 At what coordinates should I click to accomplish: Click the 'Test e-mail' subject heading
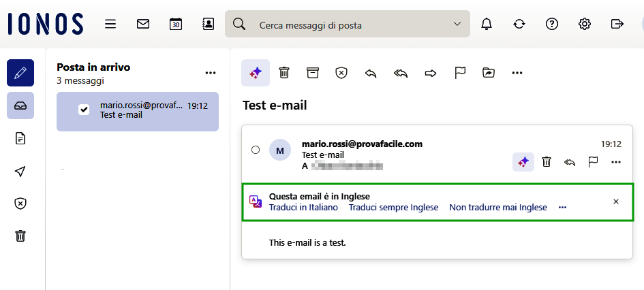(x=275, y=106)
